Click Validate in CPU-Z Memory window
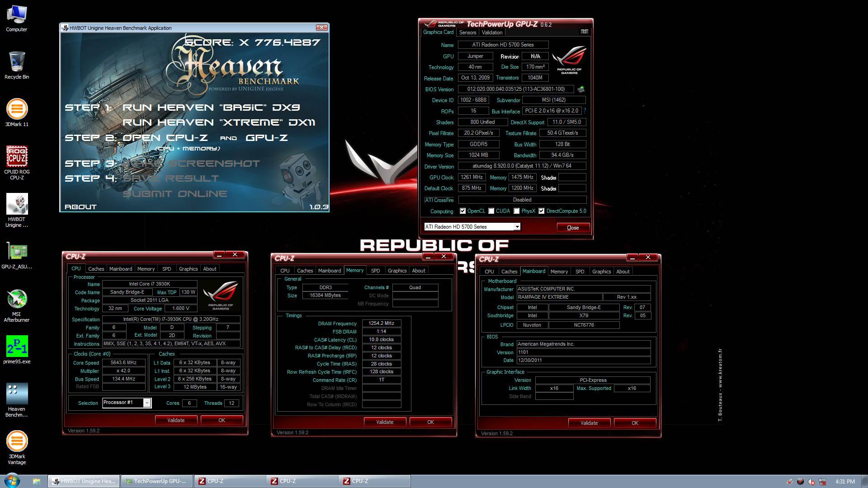Image resolution: width=868 pixels, height=488 pixels. (385, 422)
